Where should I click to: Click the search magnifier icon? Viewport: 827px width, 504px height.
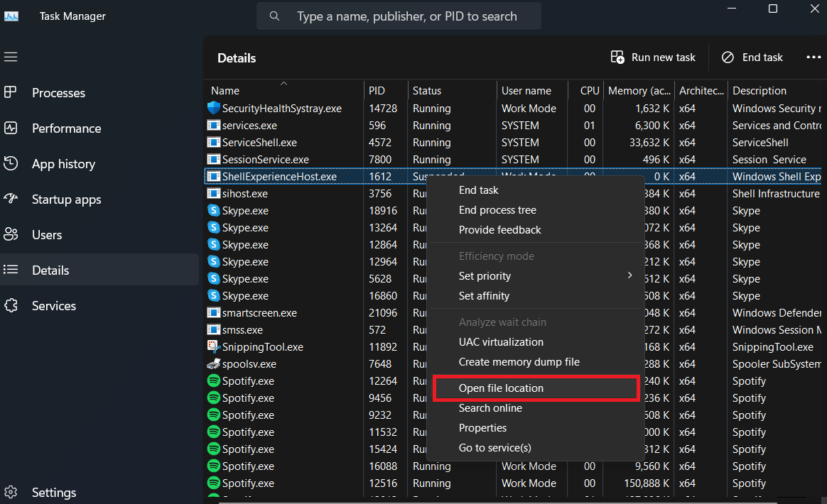coord(274,16)
